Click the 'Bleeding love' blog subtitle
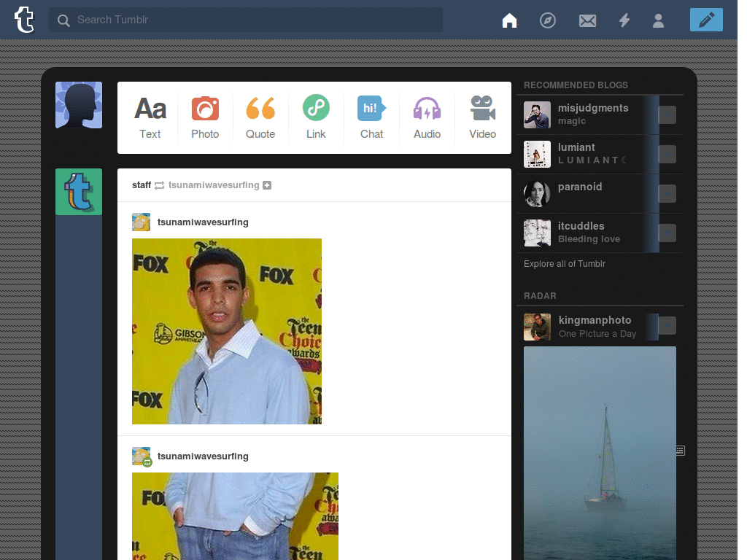This screenshot has height=560, width=747. [x=589, y=239]
